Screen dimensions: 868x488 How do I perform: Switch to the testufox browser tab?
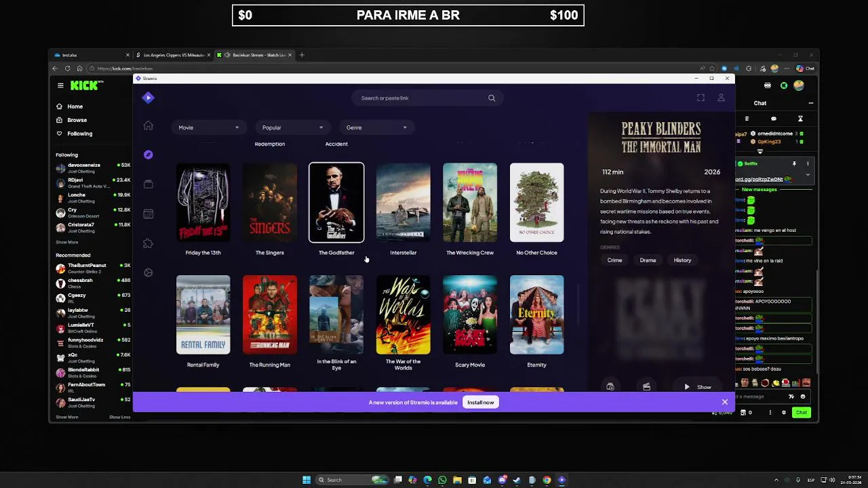92,55
